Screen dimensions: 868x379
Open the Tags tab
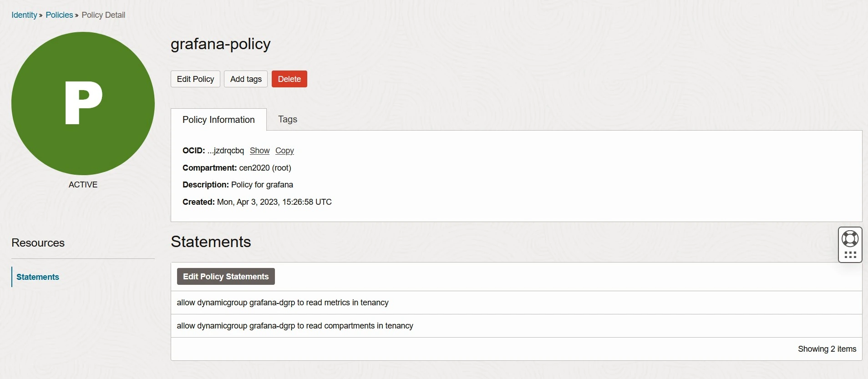click(287, 119)
